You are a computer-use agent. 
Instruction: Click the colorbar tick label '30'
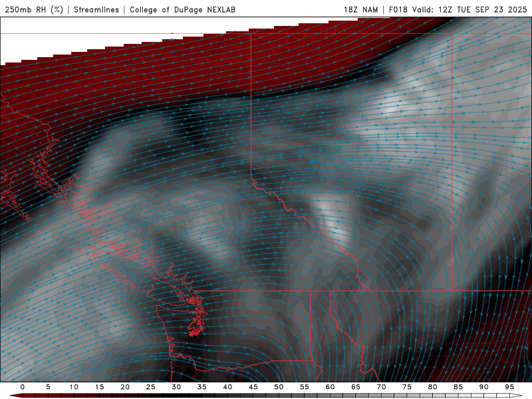[176, 387]
